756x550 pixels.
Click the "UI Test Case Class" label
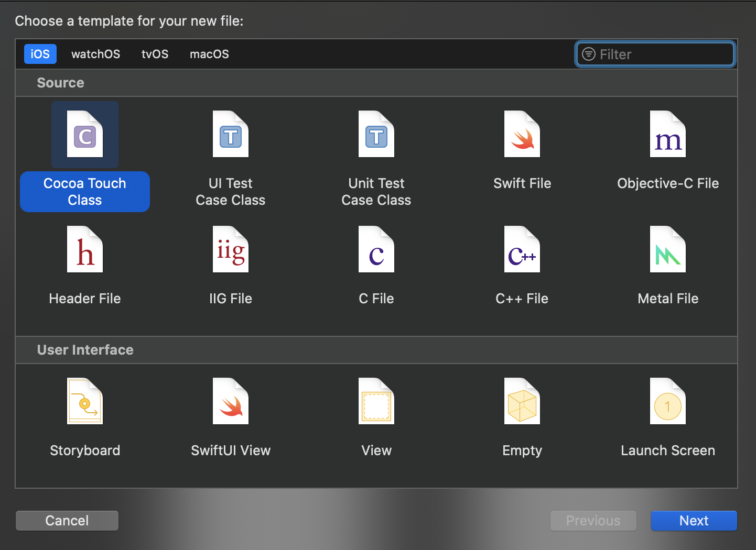[x=231, y=192]
